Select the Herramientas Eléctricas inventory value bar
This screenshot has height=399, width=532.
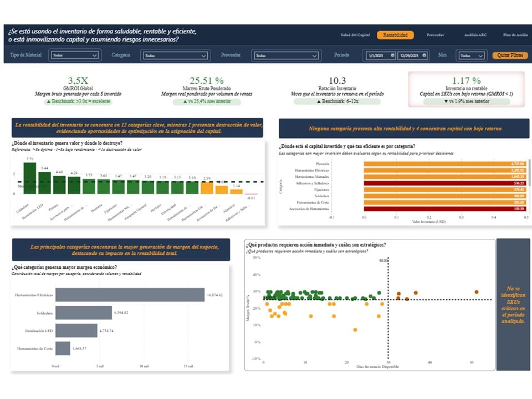point(445,170)
